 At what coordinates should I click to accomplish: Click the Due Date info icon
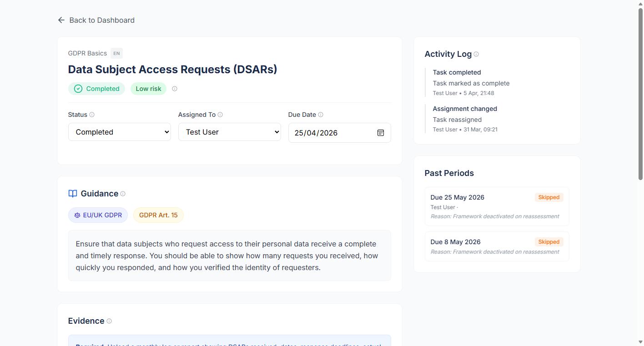(x=321, y=115)
